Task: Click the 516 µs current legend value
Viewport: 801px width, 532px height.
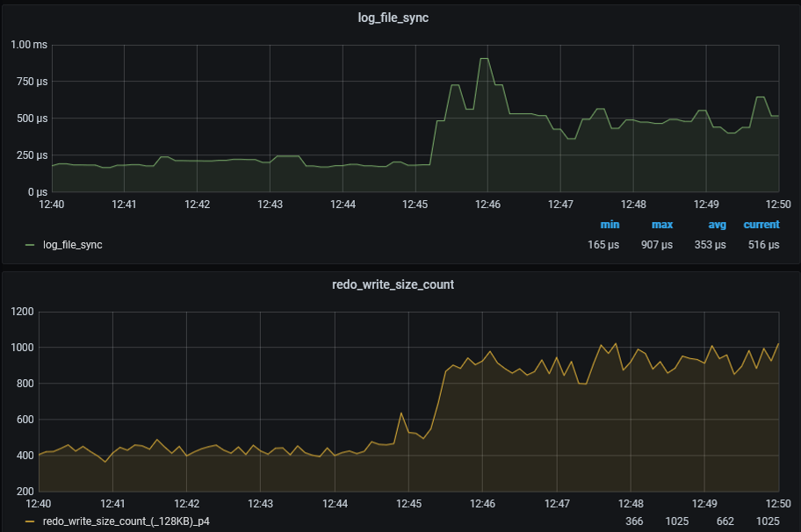Action: (x=762, y=245)
